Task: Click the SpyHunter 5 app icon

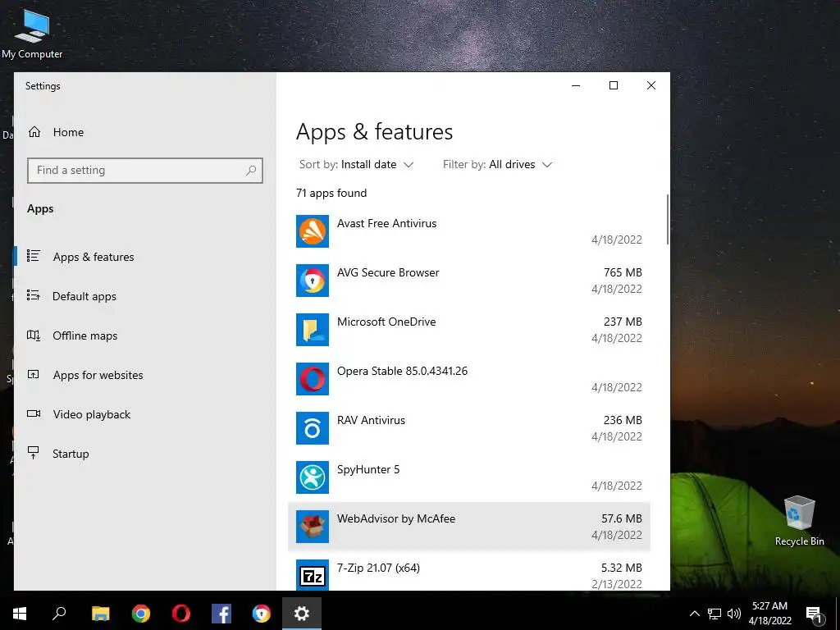Action: [x=313, y=477]
